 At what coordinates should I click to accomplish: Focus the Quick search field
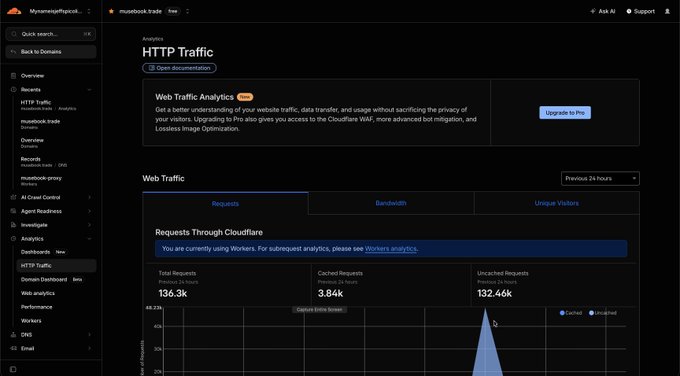(x=51, y=34)
